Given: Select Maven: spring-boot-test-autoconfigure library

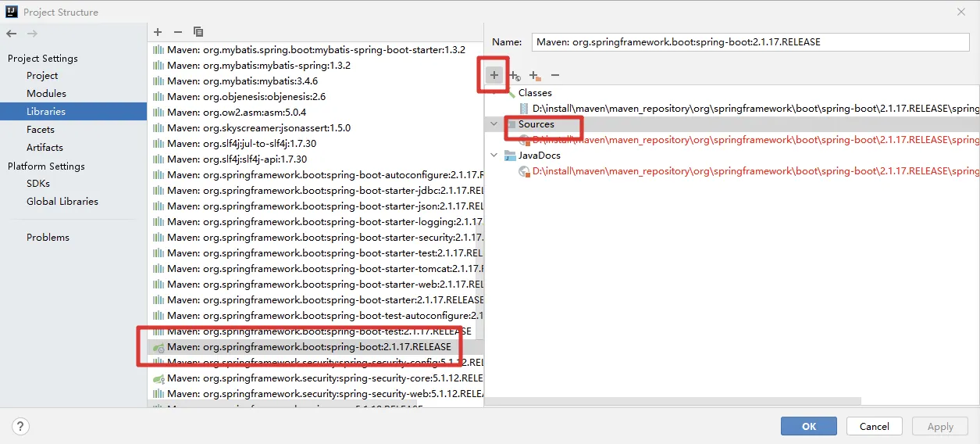Looking at the screenshot, I should 315,316.
